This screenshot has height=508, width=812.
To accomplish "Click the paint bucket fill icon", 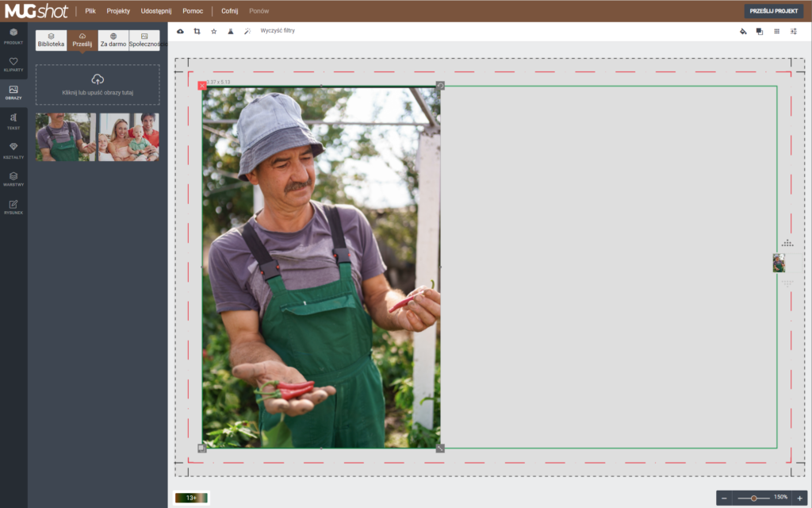I will click(x=743, y=31).
